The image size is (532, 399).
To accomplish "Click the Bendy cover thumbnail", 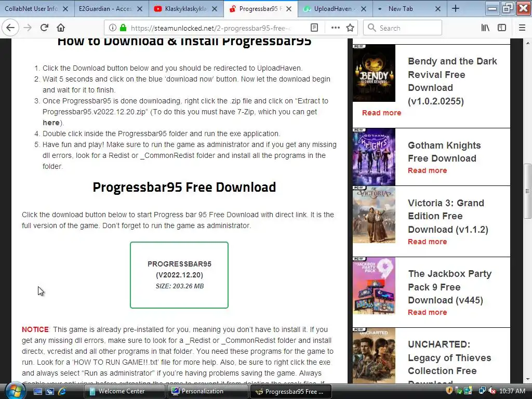I will tap(374, 73).
